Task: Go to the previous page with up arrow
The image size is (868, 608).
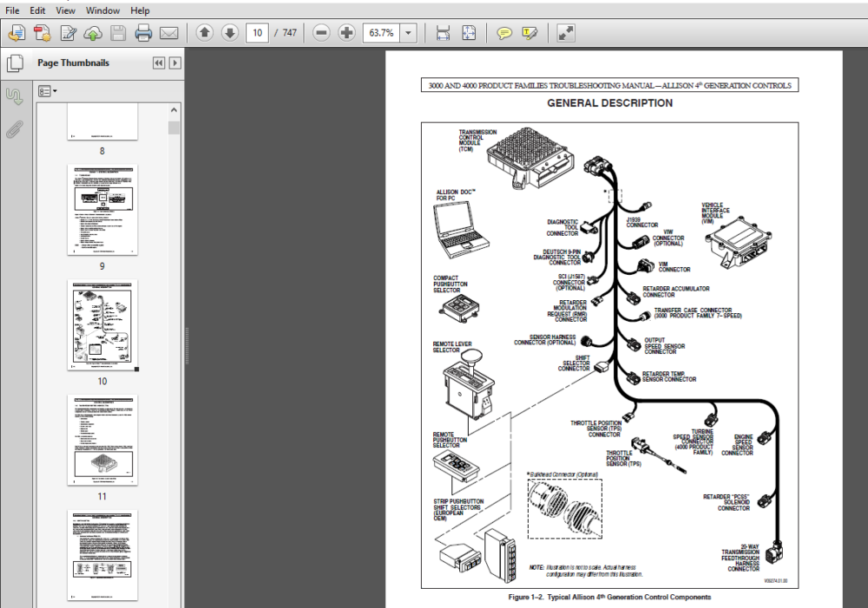Action: [x=204, y=33]
